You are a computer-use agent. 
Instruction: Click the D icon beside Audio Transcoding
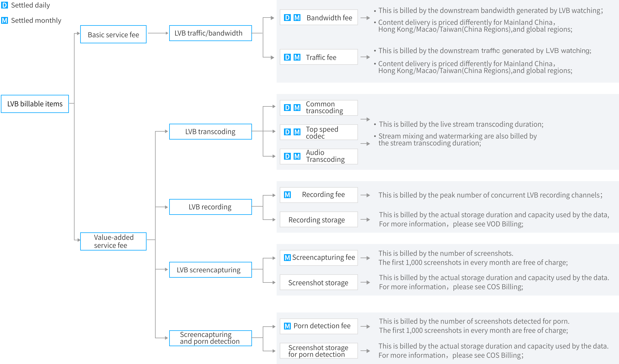pyautogui.click(x=287, y=156)
